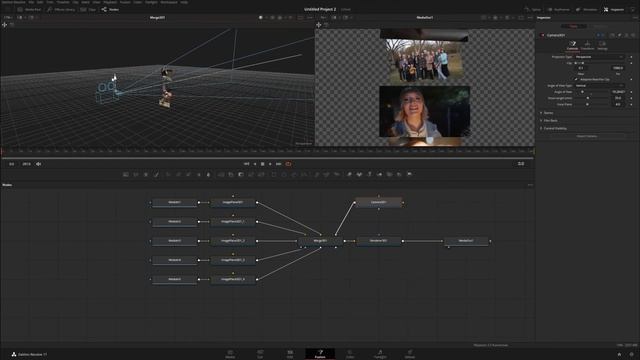640x360 pixels.
Task: Click the play forward button
Action: (x=270, y=164)
